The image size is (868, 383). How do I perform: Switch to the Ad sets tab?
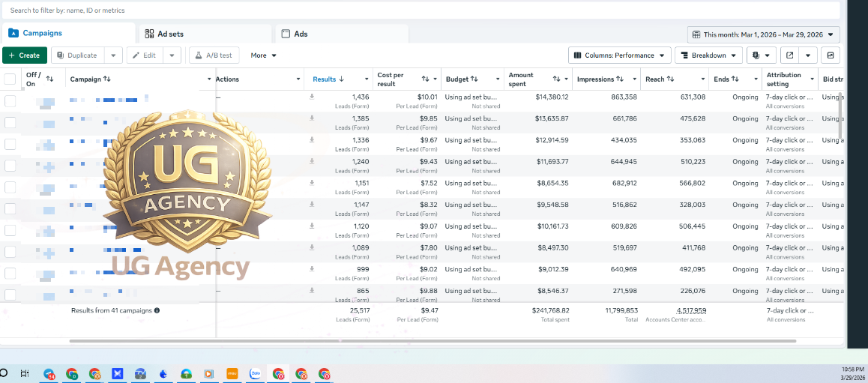tap(205, 34)
